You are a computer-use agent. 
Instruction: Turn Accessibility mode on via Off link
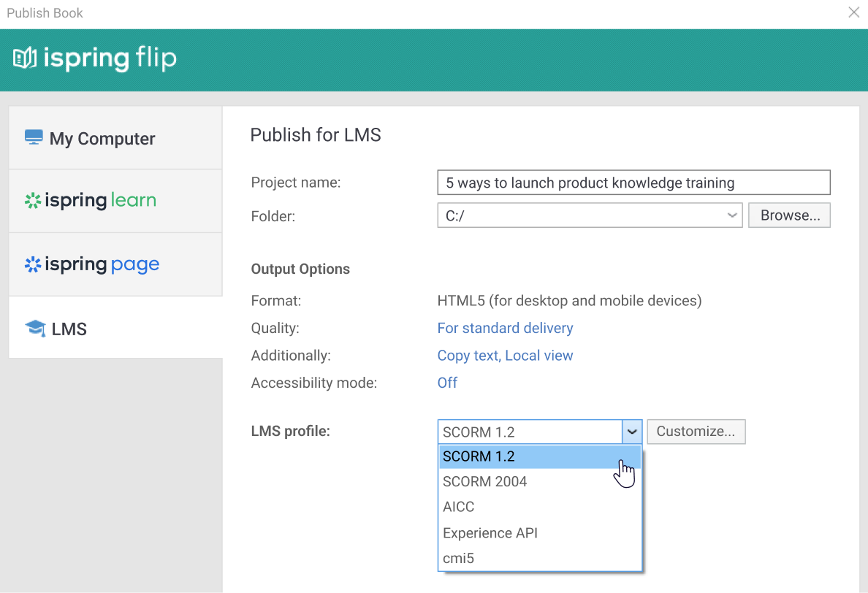[x=447, y=382]
